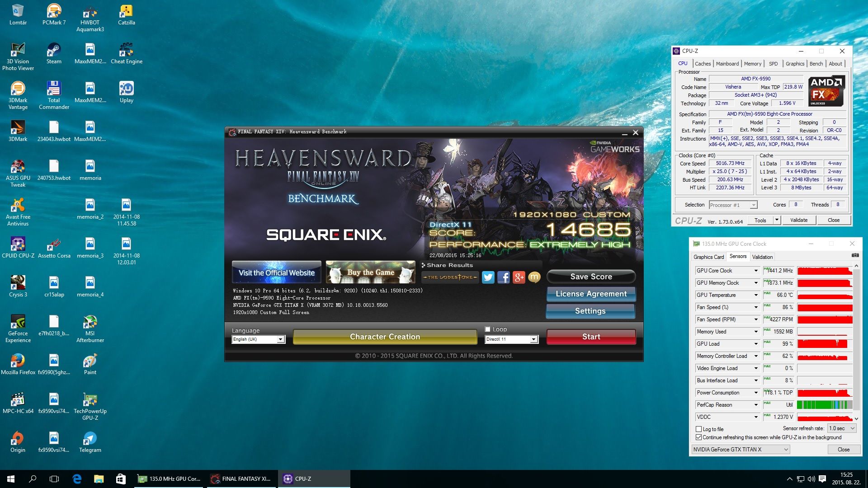868x488 pixels.
Task: Open Crysis 3 desktop shortcut
Action: pyautogui.click(x=18, y=286)
